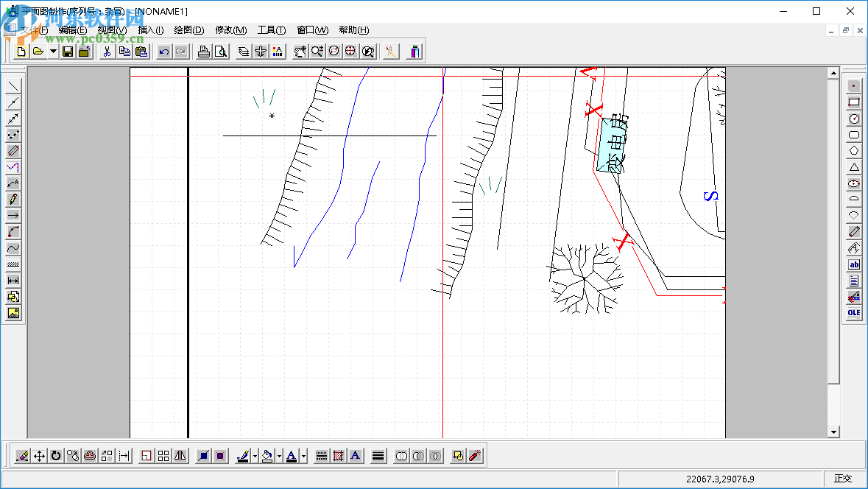Insert an OLE object using the OLE icon

click(854, 312)
